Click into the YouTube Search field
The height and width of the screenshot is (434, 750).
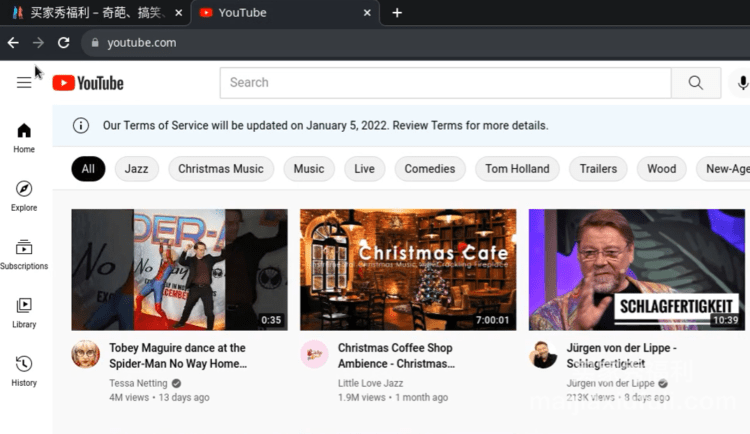coord(446,83)
